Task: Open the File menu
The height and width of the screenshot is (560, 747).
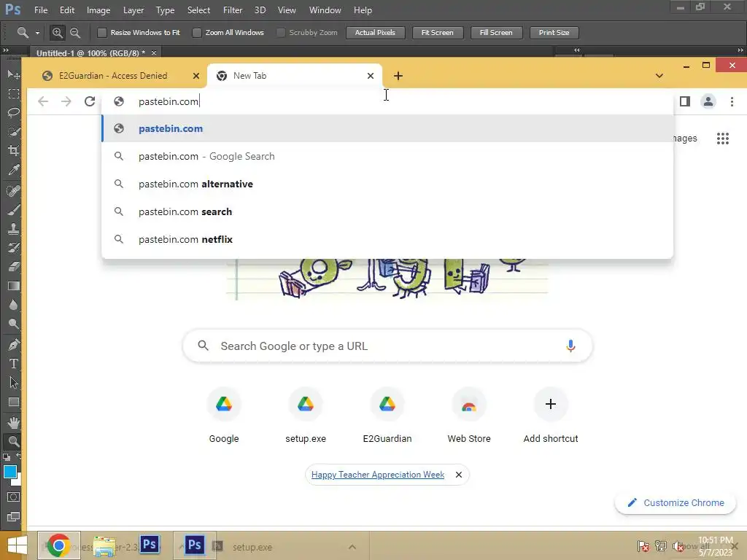Action: (41, 10)
